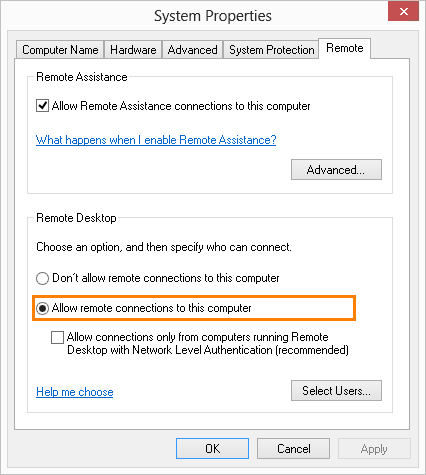Select the Advanced tab
This screenshot has height=475, width=426.
coord(192,50)
